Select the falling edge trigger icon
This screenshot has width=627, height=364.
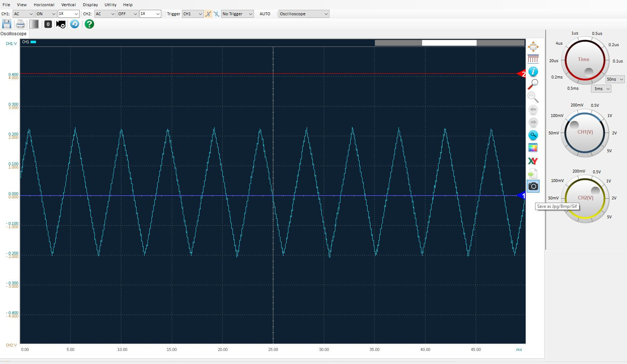point(217,14)
